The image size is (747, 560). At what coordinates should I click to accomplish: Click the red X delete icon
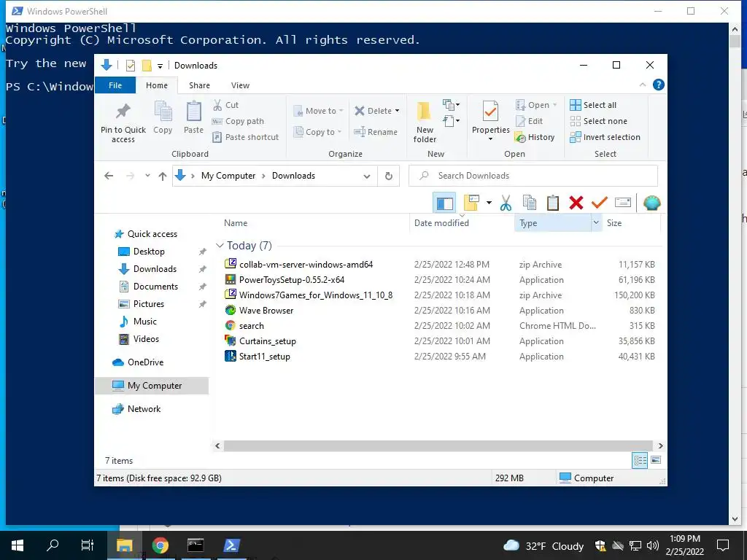pos(576,203)
